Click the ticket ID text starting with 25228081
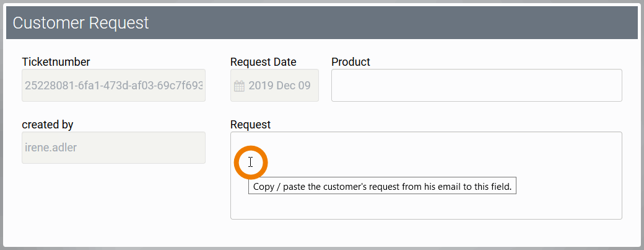Viewport: 644px width, 250px height. pos(115,85)
